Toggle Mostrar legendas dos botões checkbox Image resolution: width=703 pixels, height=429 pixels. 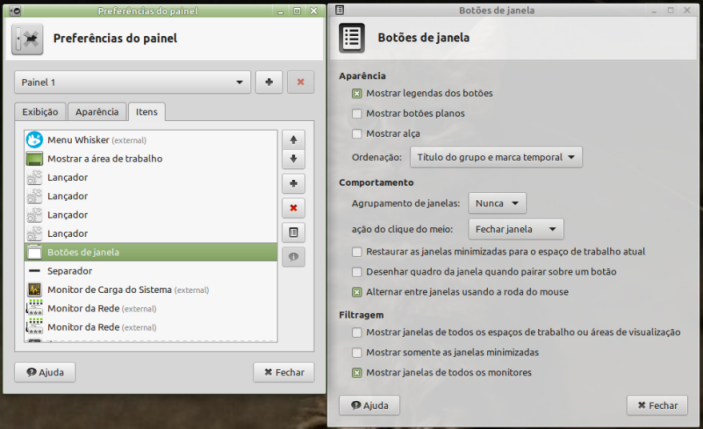point(357,94)
